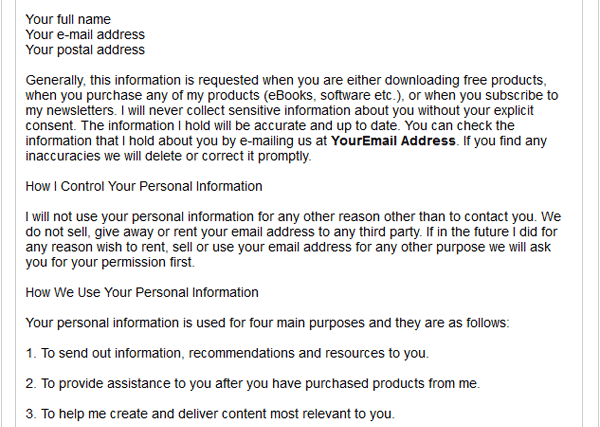Click list item 2 about providing assistance
The width and height of the screenshot is (600, 427).
click(253, 383)
